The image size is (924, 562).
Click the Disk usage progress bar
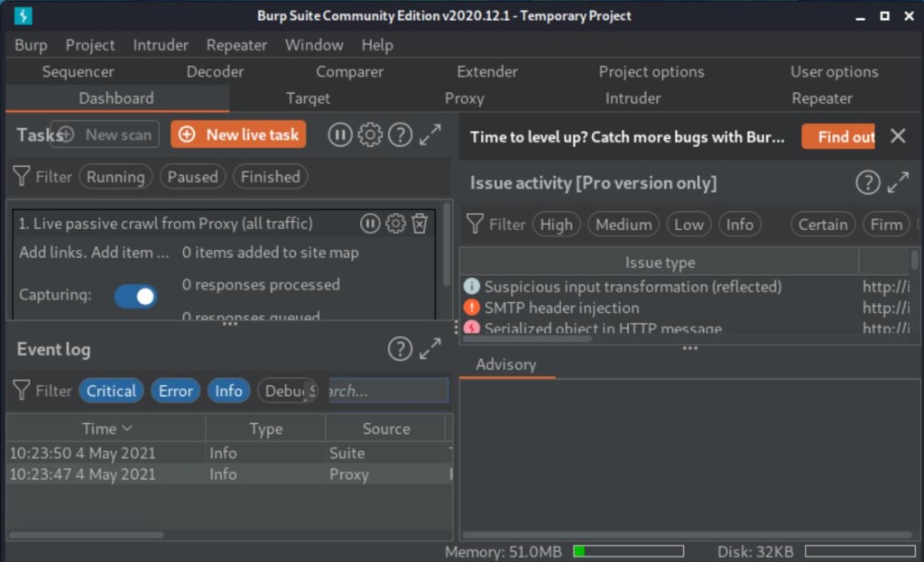click(860, 551)
